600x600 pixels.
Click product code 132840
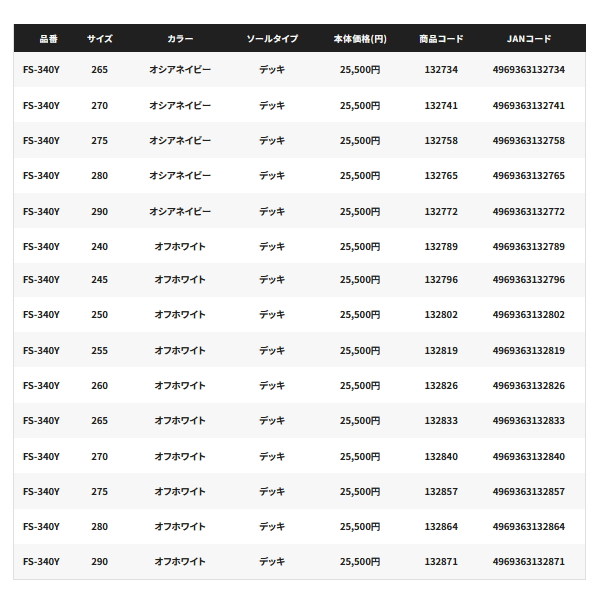[441, 456]
